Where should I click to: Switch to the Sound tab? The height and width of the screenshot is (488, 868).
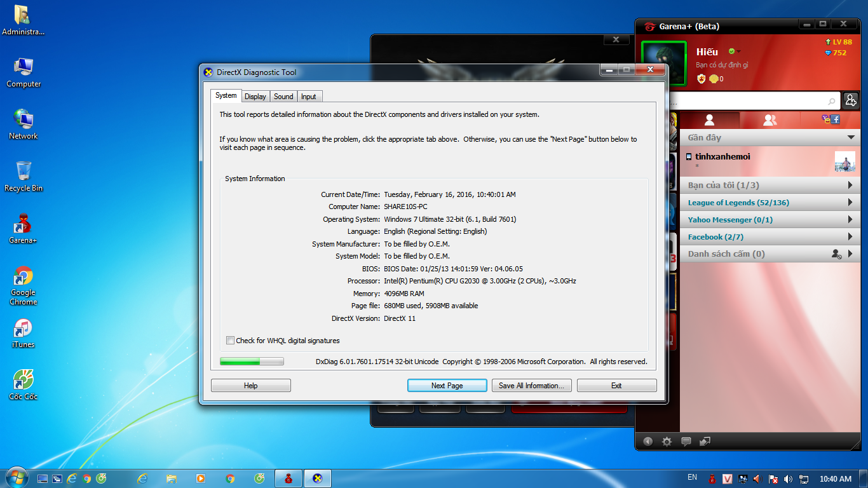tap(283, 97)
